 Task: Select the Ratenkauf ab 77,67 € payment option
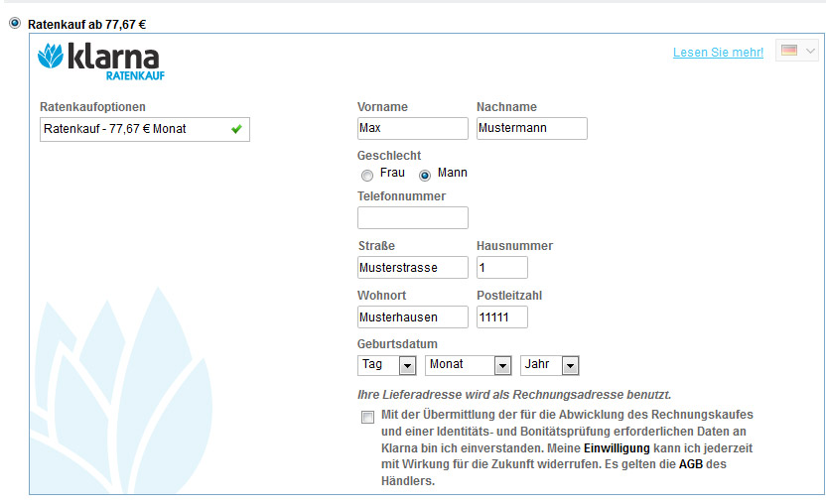pyautogui.click(x=15, y=23)
